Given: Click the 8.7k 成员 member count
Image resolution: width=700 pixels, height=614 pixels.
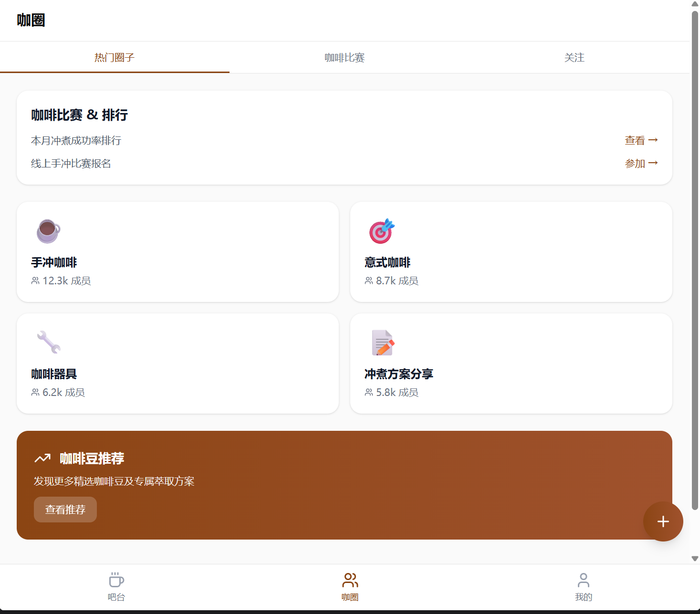Looking at the screenshot, I should [392, 281].
